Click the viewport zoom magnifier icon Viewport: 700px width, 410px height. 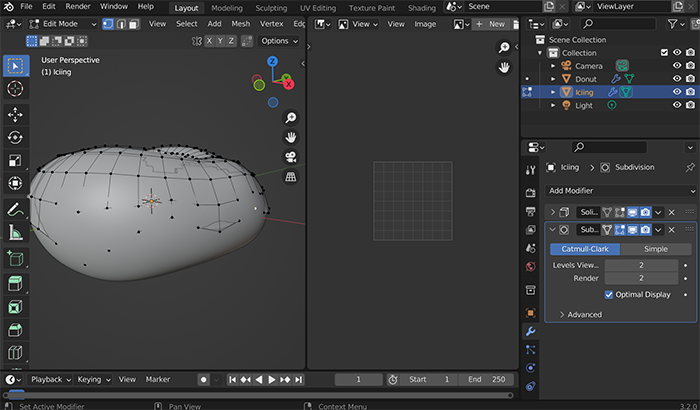pos(290,117)
